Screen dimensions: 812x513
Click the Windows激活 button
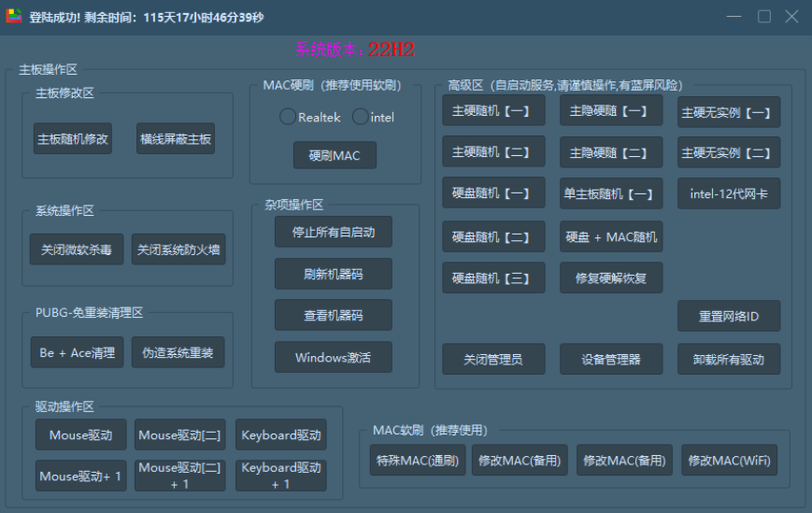click(x=334, y=357)
